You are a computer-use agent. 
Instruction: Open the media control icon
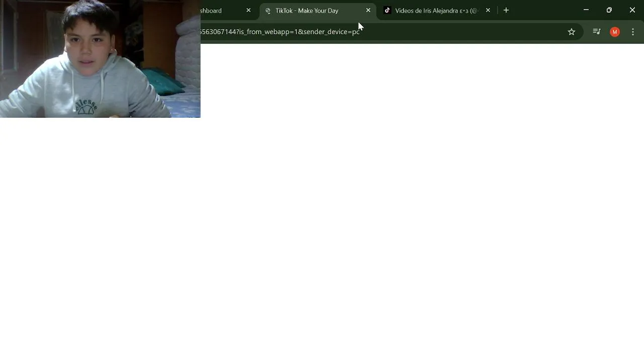pos(597,32)
